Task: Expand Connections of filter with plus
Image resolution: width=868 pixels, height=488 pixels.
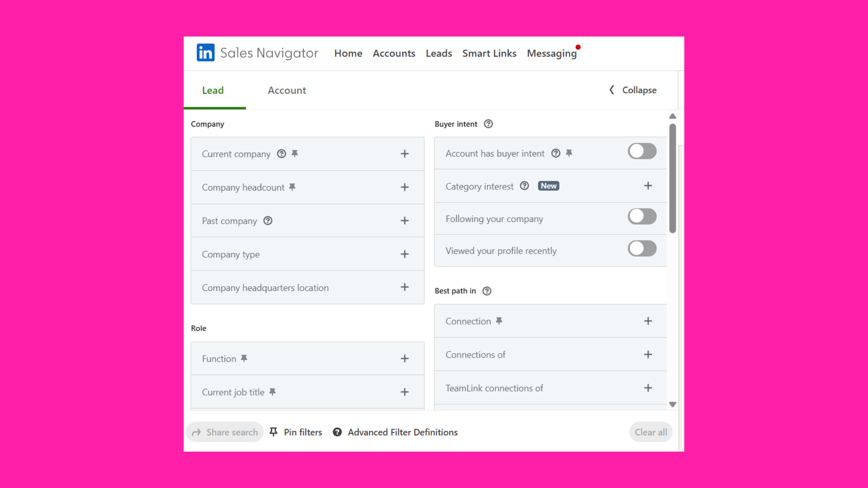Action: tap(648, 354)
